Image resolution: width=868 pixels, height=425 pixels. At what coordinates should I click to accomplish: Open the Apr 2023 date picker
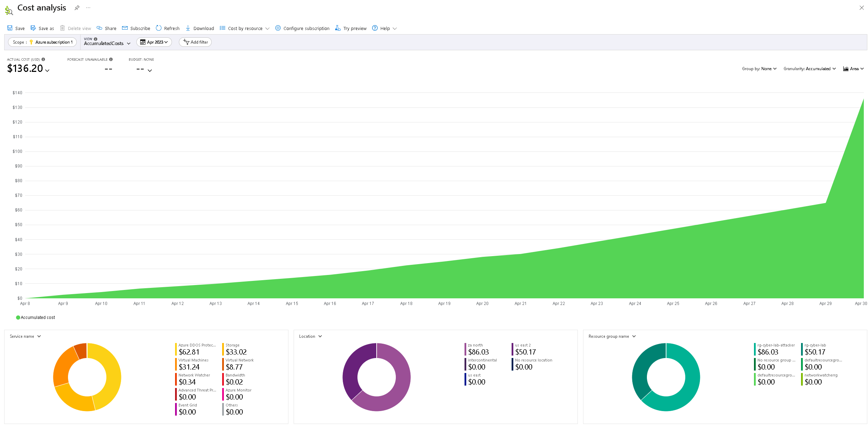coord(154,42)
